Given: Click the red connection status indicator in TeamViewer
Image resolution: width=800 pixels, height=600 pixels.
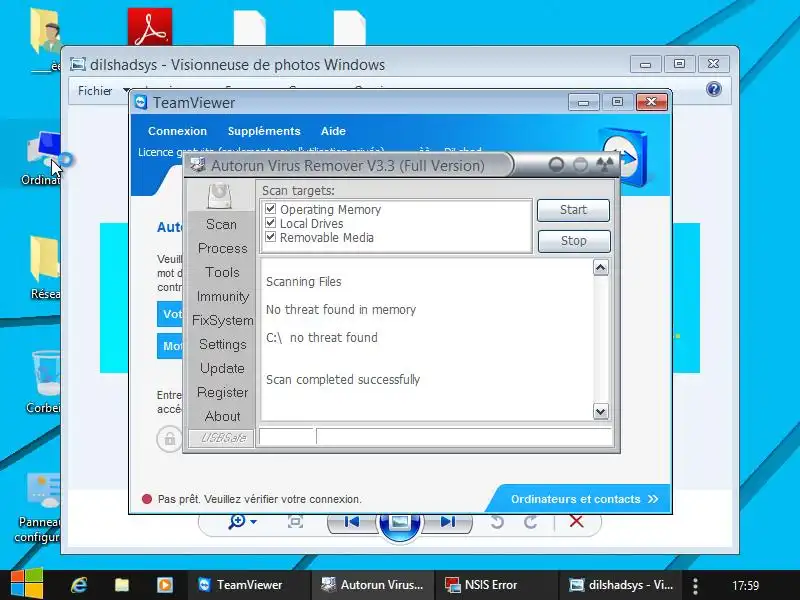Looking at the screenshot, I should coord(147,499).
